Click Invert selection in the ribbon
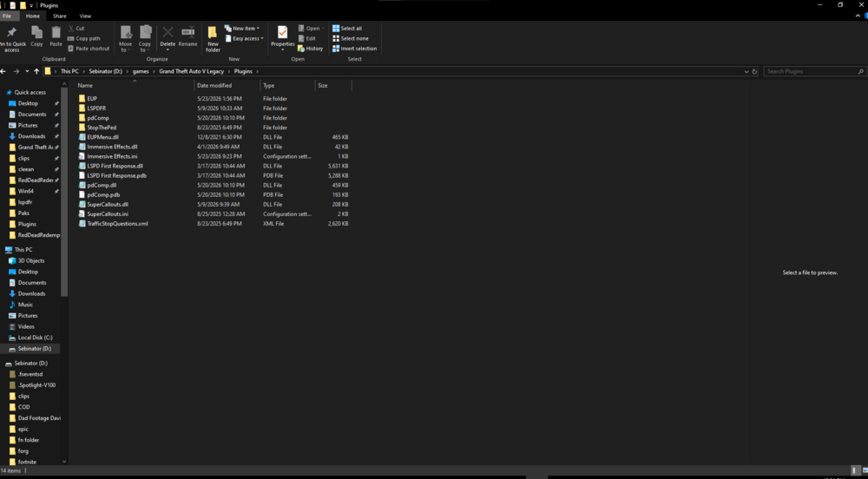Viewport: 868px width, 479px height. pyautogui.click(x=355, y=49)
